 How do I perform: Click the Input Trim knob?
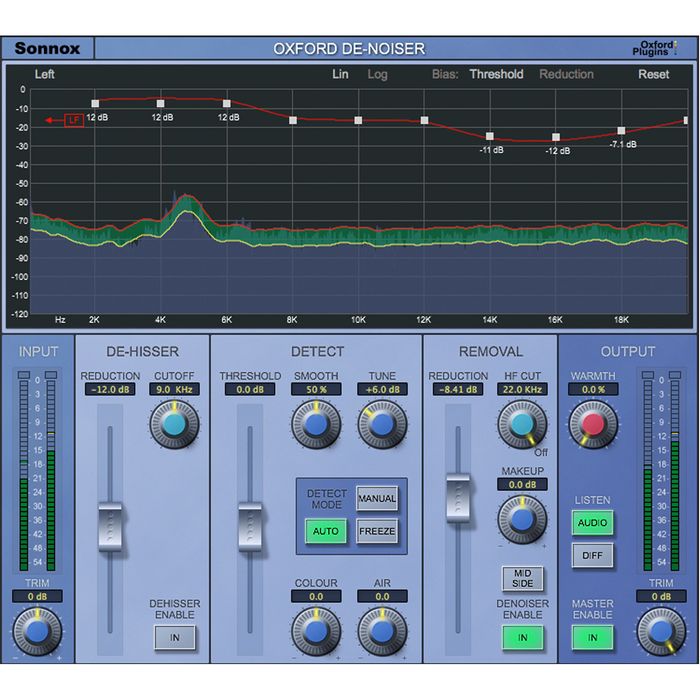(x=37, y=630)
